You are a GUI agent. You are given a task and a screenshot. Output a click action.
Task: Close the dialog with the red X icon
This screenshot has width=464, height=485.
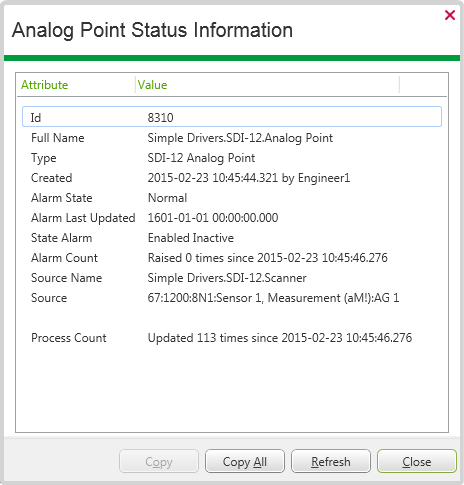coord(450,15)
